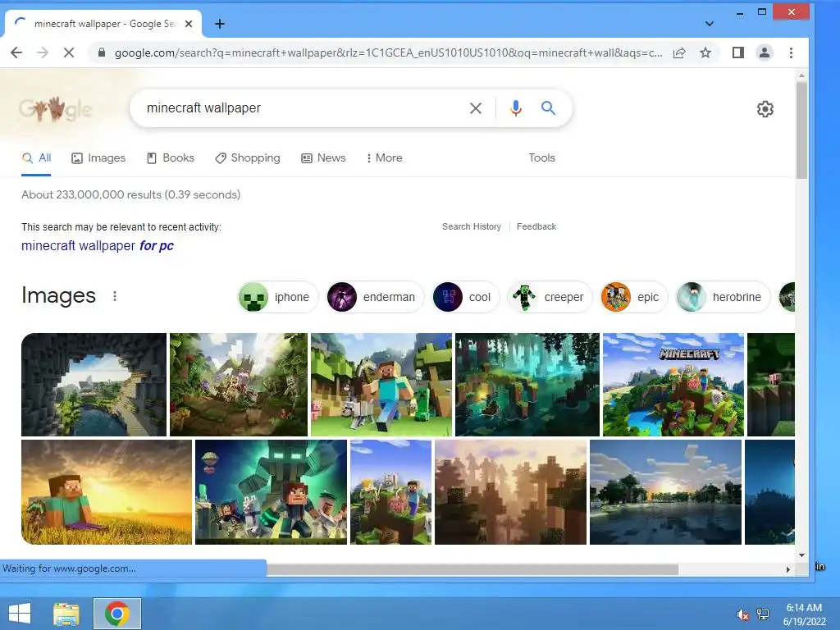Filter images by epic chip
The width and height of the screenshot is (840, 630).
click(634, 297)
